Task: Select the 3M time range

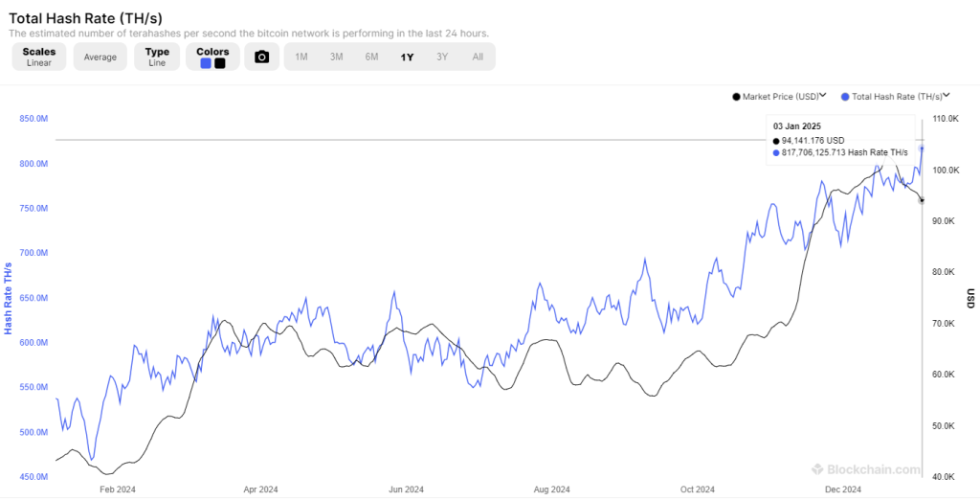Action: click(x=337, y=57)
